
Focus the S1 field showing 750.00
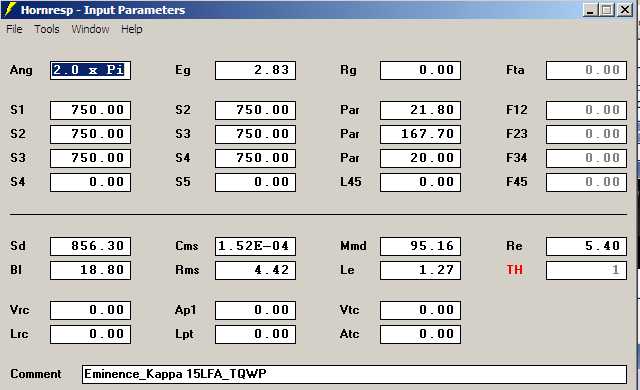90,110
